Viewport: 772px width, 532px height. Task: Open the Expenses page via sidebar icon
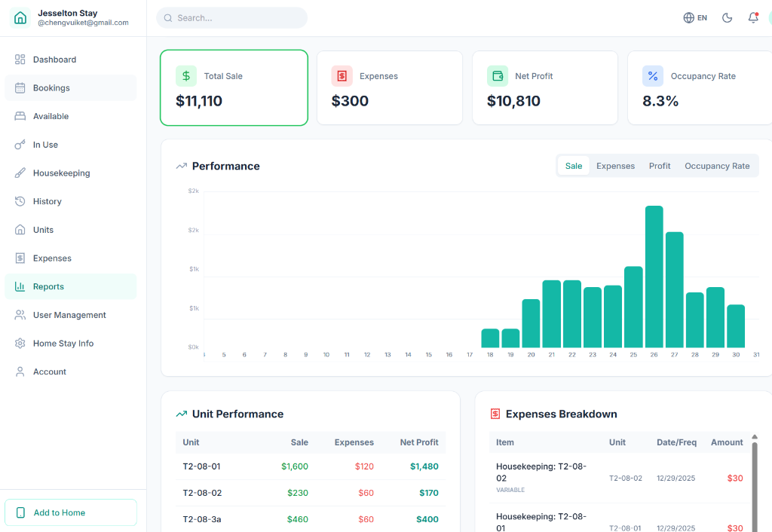coord(20,258)
